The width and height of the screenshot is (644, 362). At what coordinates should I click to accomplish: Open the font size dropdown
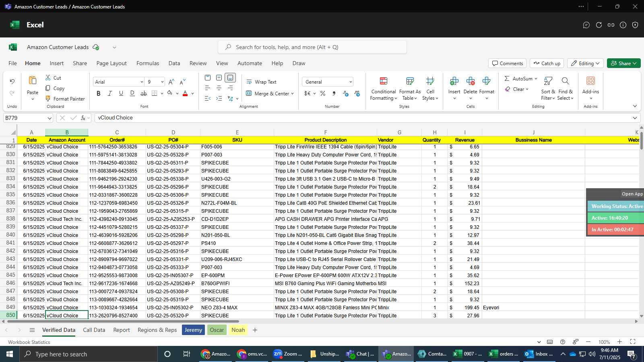(162, 82)
